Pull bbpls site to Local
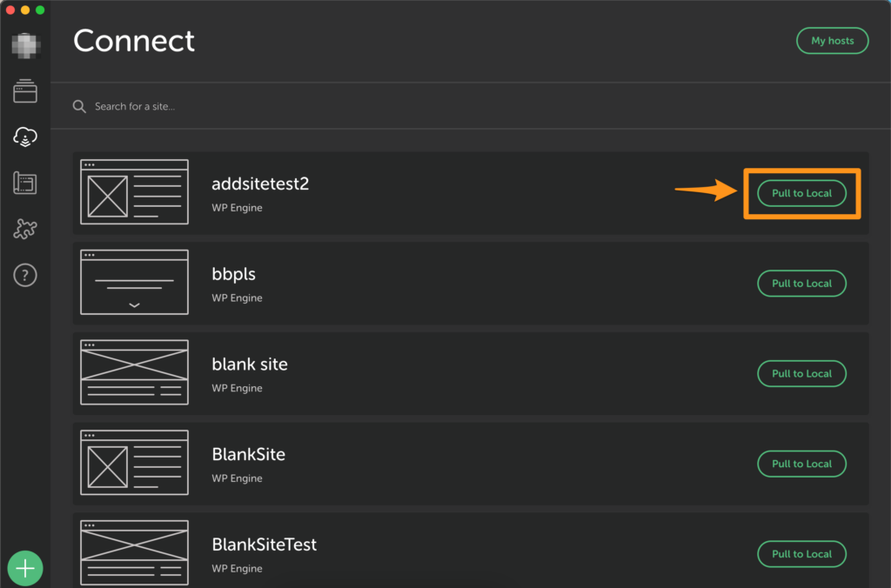This screenshot has height=588, width=891. pyautogui.click(x=801, y=284)
